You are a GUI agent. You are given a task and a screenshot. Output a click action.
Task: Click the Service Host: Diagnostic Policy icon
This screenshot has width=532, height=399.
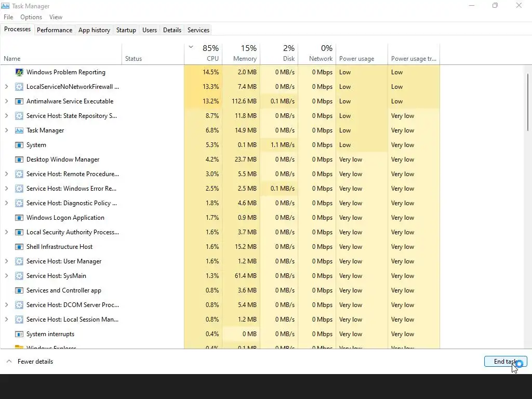pos(19,203)
